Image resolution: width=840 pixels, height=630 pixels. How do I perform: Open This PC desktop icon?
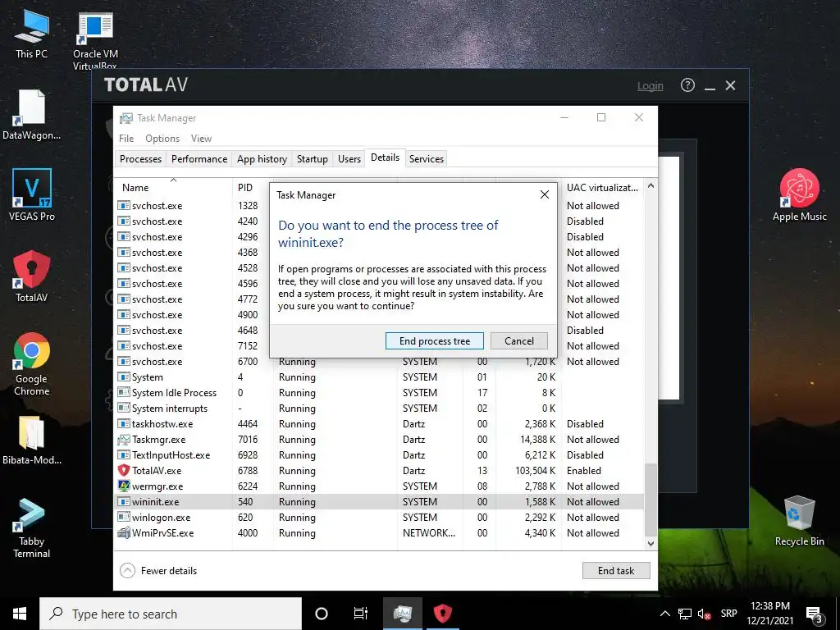[x=32, y=34]
